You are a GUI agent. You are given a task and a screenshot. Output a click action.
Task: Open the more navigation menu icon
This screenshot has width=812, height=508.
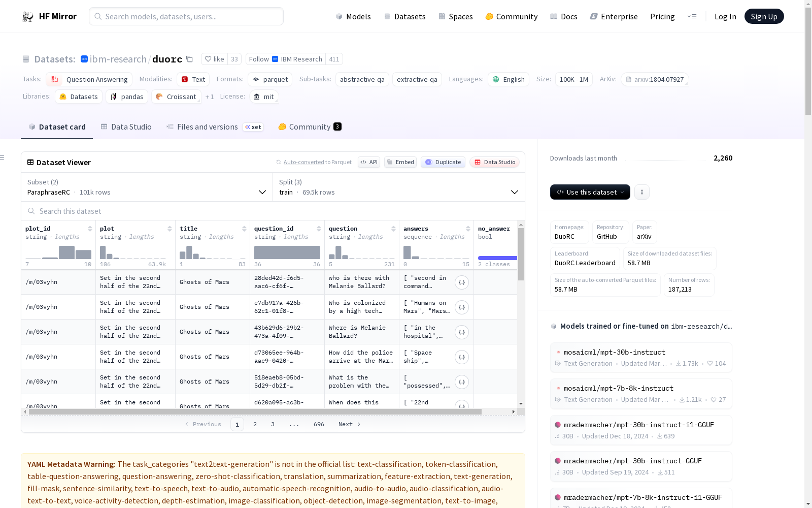point(692,16)
